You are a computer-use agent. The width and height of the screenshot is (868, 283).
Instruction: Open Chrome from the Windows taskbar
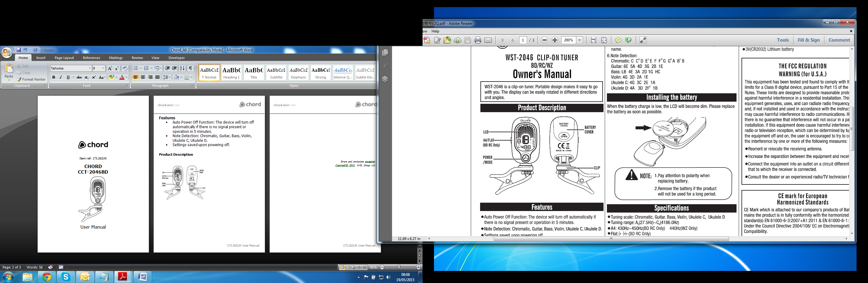click(x=47, y=277)
